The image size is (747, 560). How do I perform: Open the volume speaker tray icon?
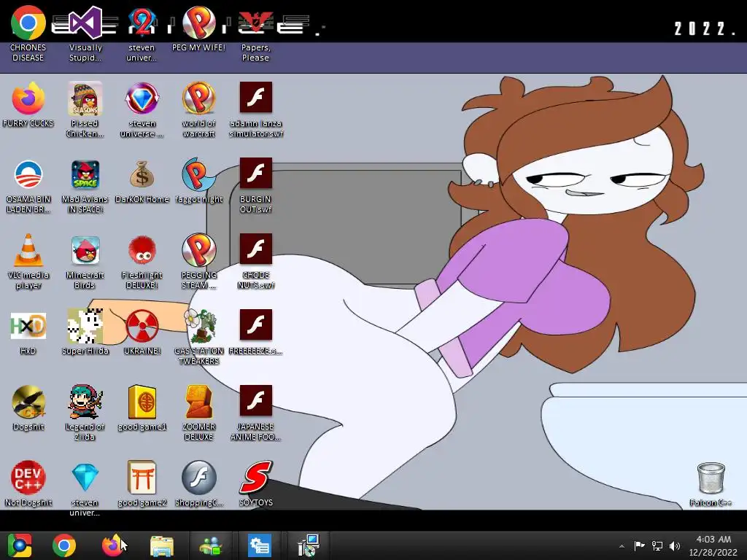pos(675,545)
